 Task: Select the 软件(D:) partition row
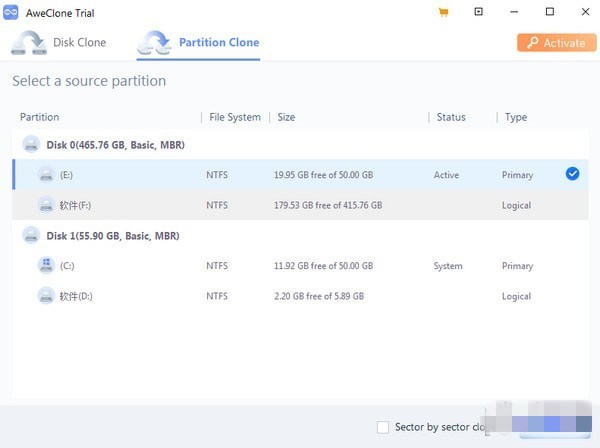click(300, 296)
